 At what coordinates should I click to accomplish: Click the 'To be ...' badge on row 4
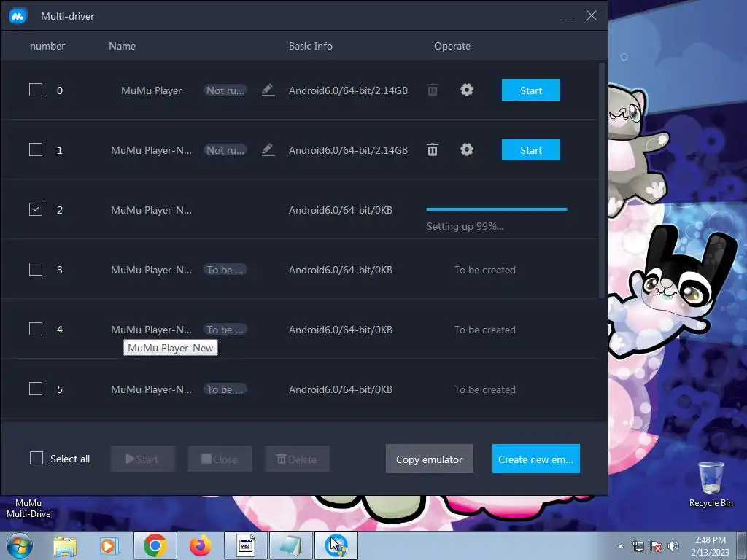point(225,330)
